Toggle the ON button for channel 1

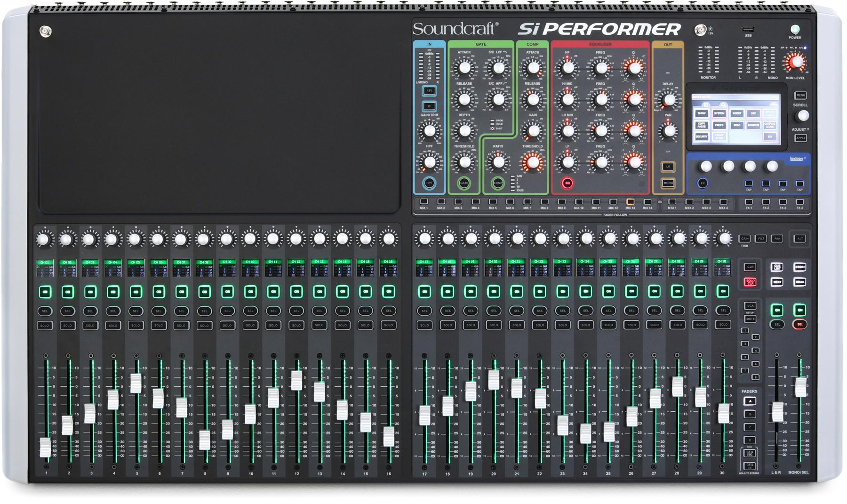point(46,292)
